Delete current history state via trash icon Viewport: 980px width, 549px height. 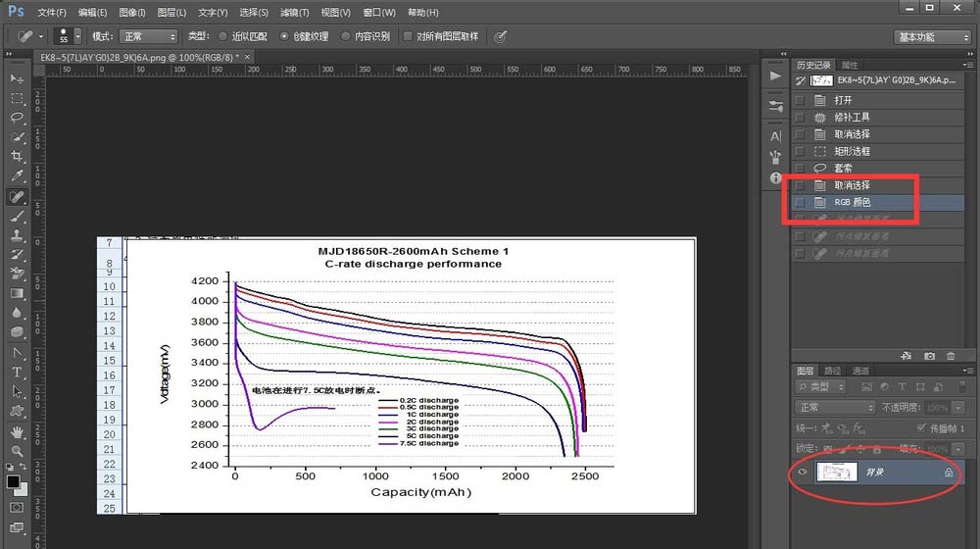coord(951,355)
